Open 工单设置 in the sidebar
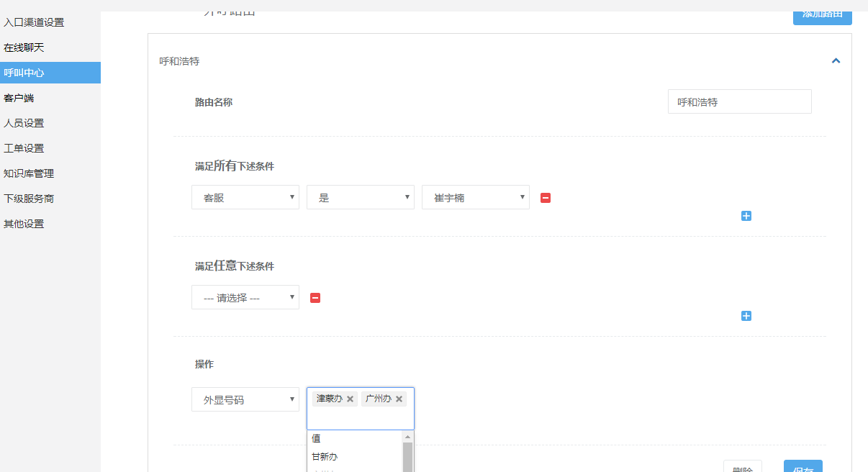Screen dimensions: 868x472 [24, 148]
